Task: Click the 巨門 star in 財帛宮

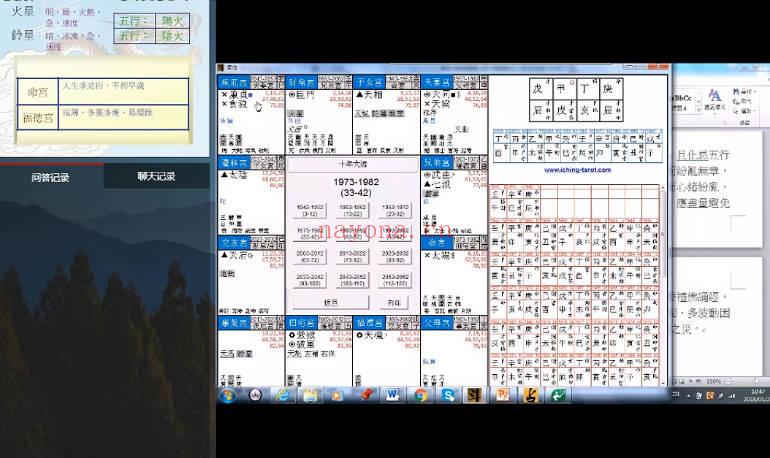Action: (304, 94)
